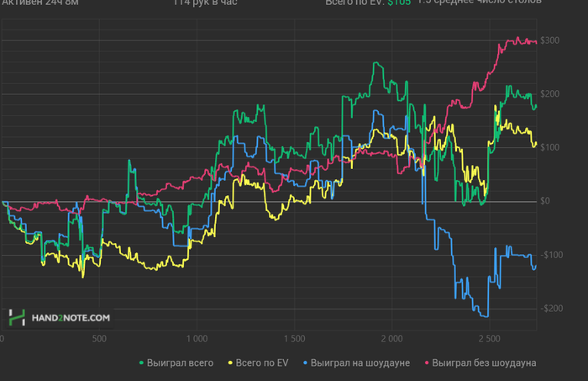588x381 pixels.
Task: Click the green legend dot
Action: pyautogui.click(x=141, y=363)
